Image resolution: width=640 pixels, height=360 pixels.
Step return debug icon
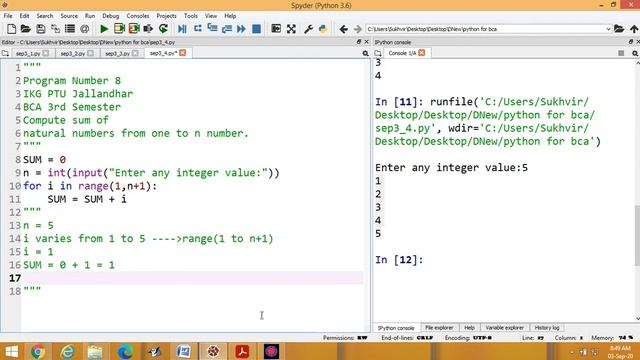pyautogui.click(x=227, y=29)
